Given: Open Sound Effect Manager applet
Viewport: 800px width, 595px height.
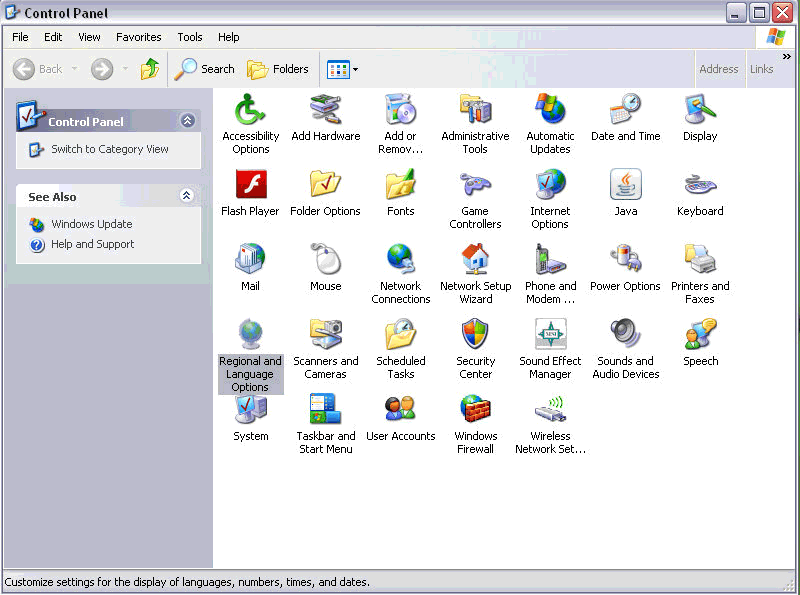Looking at the screenshot, I should (x=550, y=336).
